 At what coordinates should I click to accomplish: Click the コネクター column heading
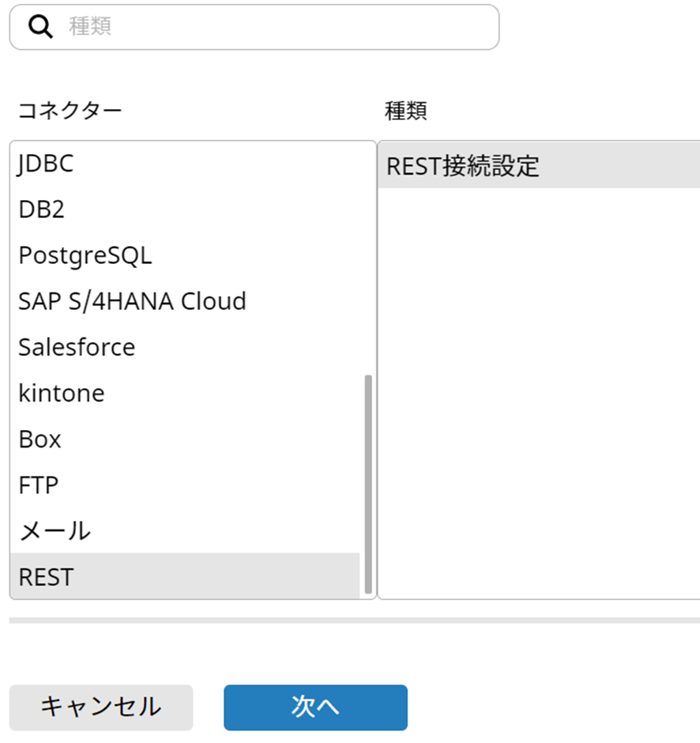click(x=70, y=111)
